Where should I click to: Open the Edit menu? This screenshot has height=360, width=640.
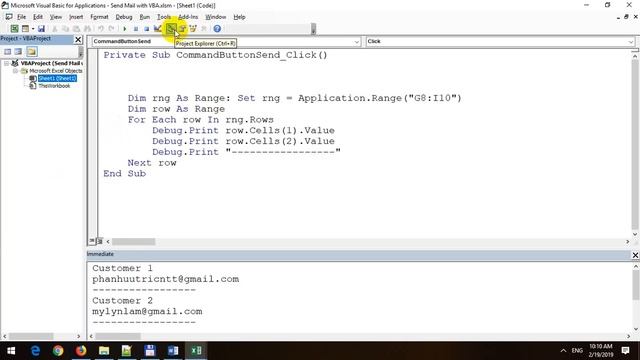click(38, 17)
